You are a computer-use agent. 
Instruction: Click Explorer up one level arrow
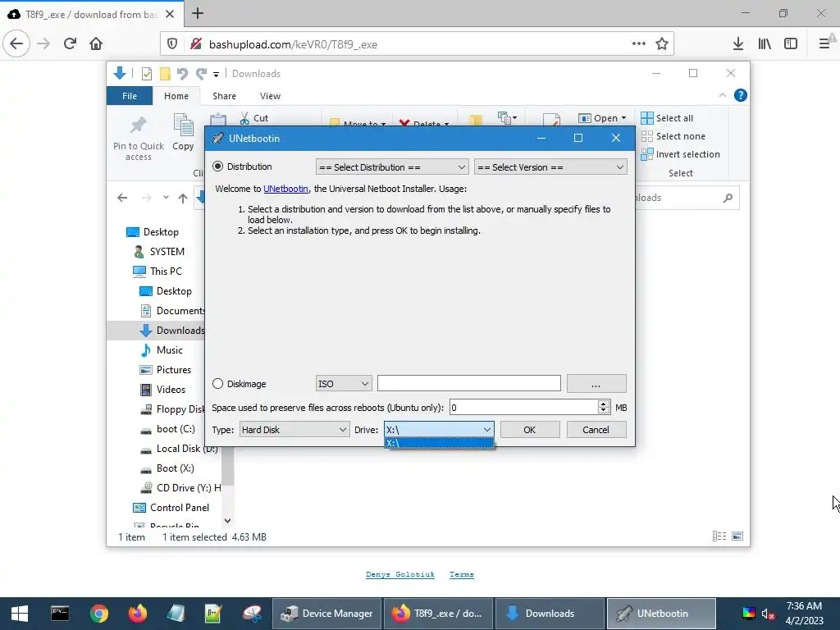(x=183, y=198)
